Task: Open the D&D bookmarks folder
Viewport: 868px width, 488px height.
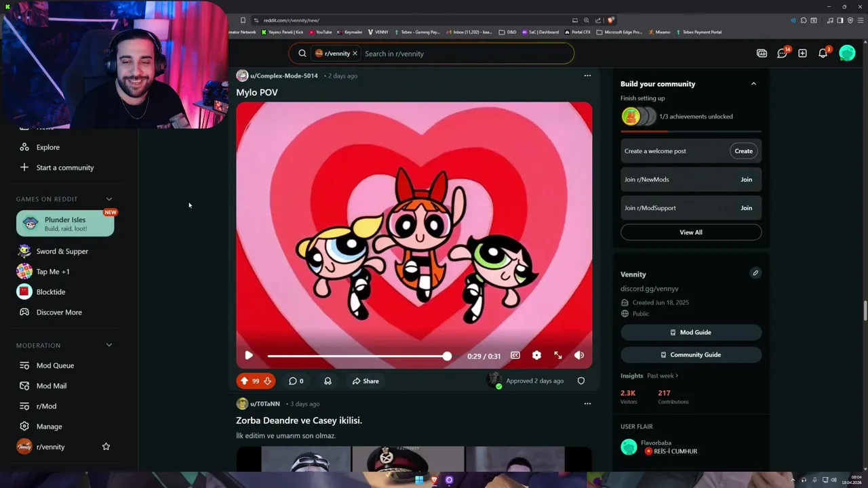Action: (x=507, y=32)
